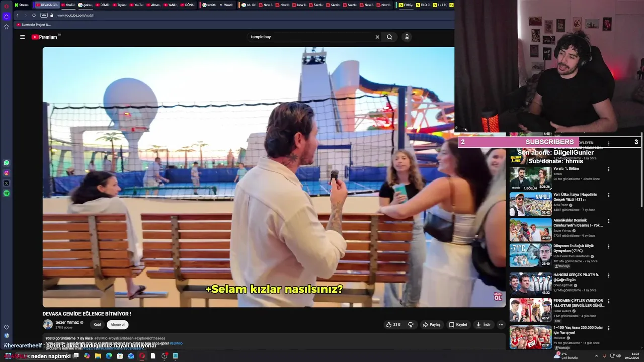Switch to the 'göksu' Google tab
This screenshot has width=644, height=362.
(85, 5)
